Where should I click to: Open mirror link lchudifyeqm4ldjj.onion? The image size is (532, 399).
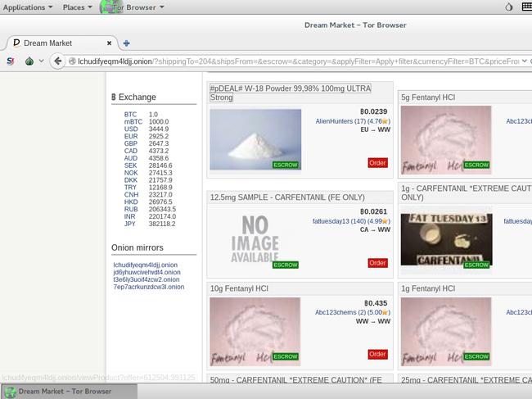145,265
